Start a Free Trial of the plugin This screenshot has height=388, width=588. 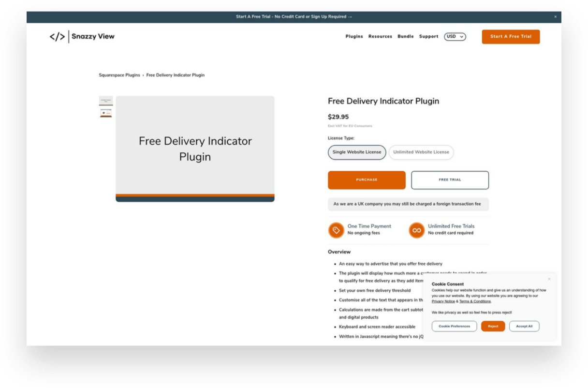[450, 179]
